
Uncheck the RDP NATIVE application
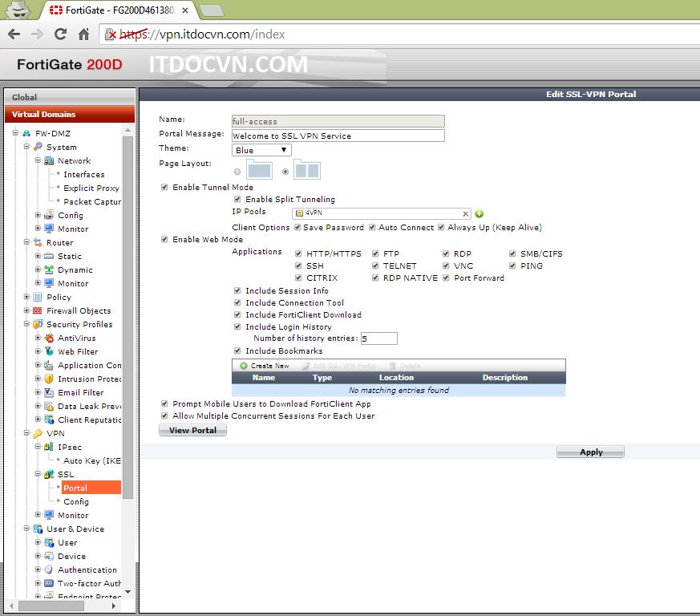[375, 278]
